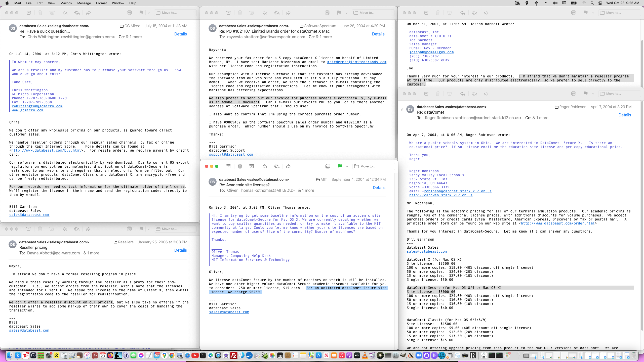
Task: Trash the GC Micro quick question message
Action: click(40, 13)
